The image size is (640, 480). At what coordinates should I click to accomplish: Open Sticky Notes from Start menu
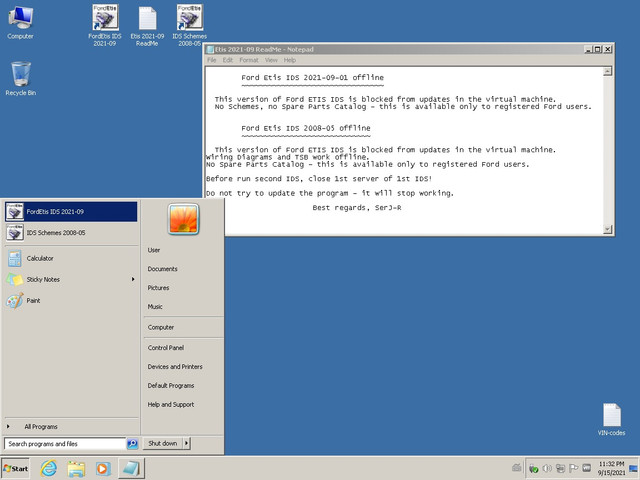click(x=71, y=280)
